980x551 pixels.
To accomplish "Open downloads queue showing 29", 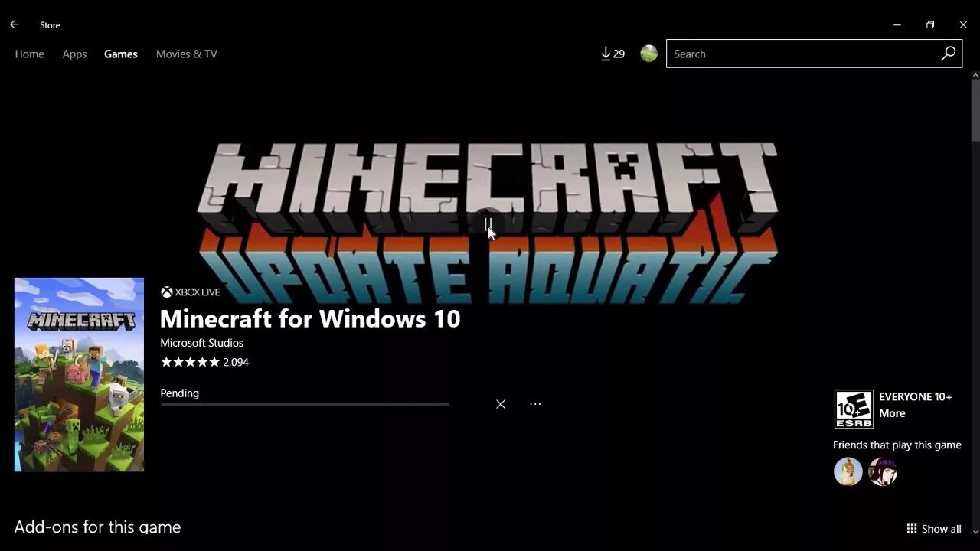I will pos(612,54).
